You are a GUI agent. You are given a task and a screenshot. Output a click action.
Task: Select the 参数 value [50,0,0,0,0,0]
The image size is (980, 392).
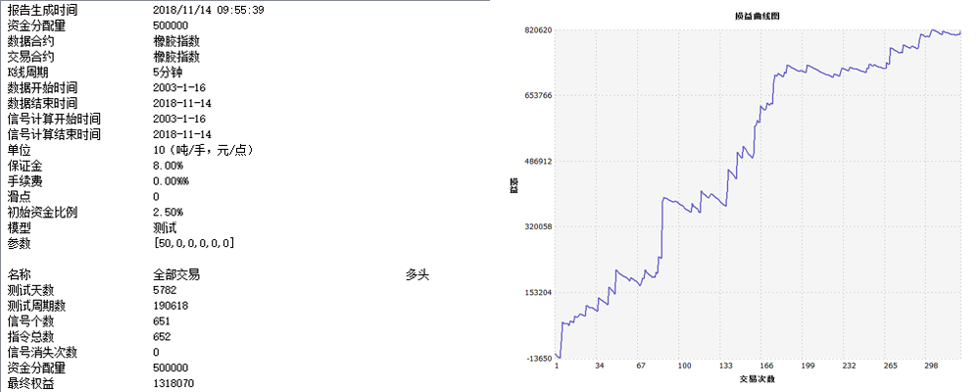tap(193, 243)
